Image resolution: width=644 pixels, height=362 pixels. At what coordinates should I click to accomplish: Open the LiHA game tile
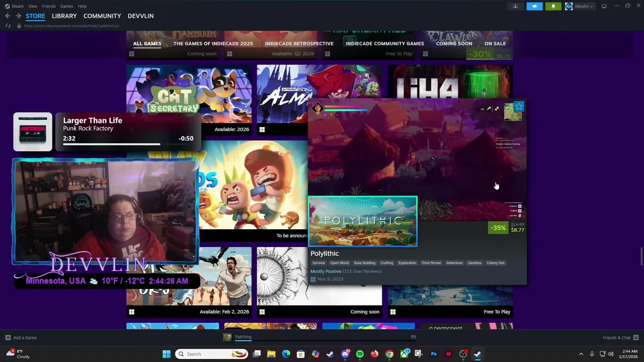point(450,81)
